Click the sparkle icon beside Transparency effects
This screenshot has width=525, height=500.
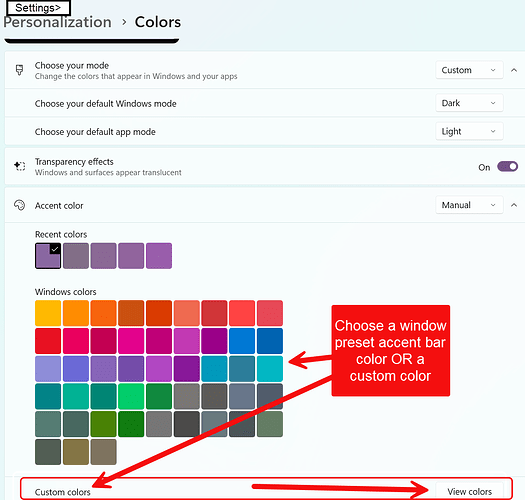pos(19,166)
